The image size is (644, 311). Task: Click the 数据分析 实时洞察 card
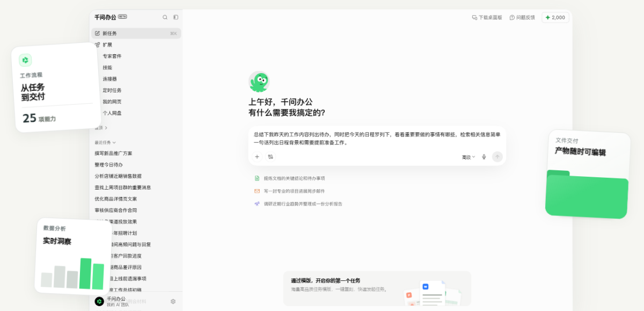point(72,257)
